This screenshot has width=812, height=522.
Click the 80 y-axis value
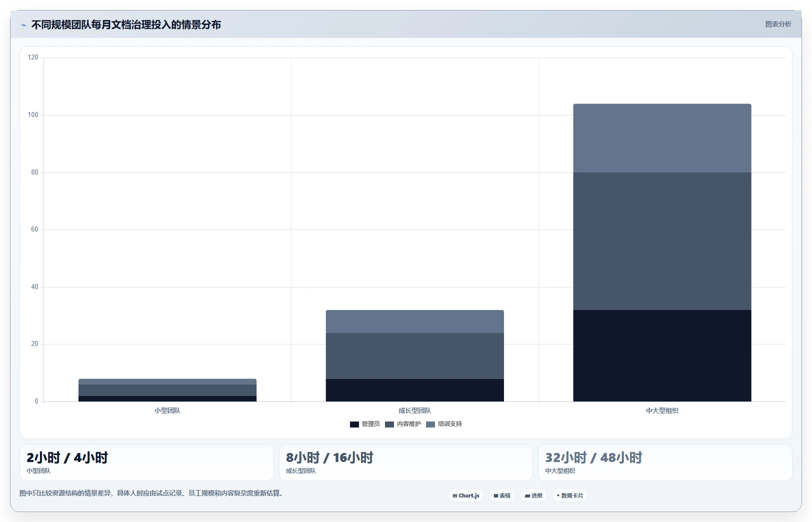34,172
